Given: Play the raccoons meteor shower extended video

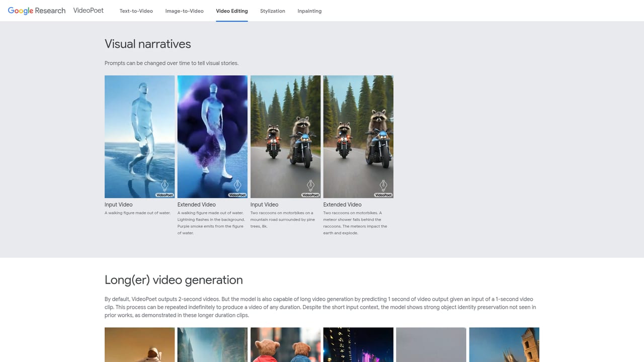Looking at the screenshot, I should pos(358,137).
